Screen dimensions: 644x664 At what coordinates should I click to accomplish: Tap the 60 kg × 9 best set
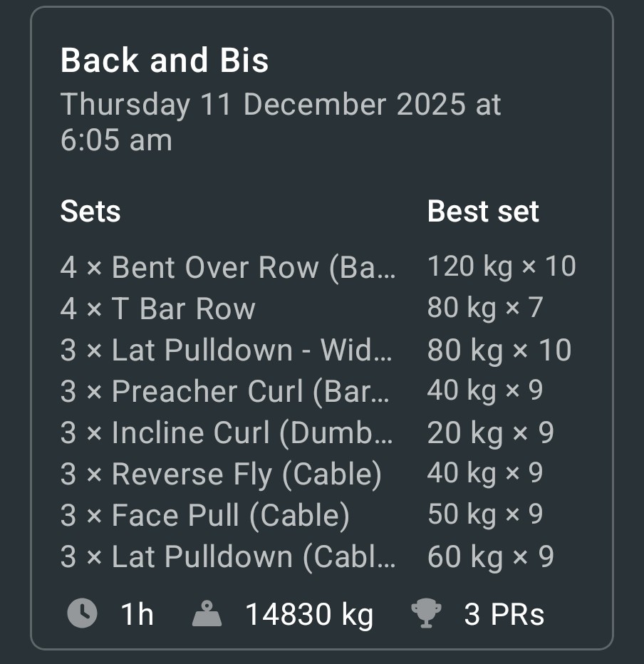[490, 556]
